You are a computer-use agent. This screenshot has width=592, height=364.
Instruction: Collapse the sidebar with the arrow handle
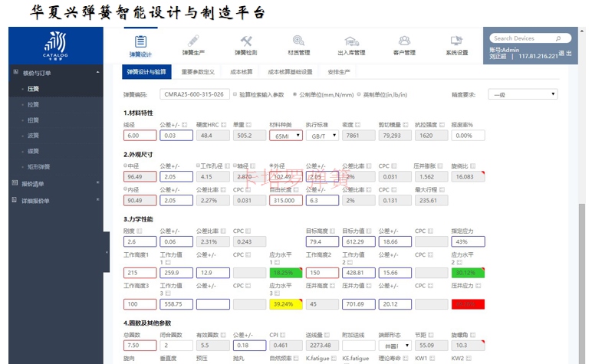coord(107,252)
